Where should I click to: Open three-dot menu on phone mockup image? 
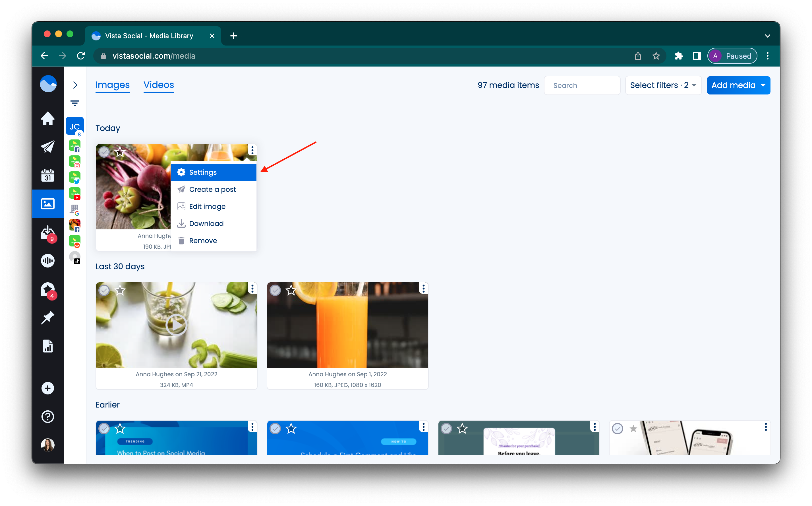(x=766, y=427)
